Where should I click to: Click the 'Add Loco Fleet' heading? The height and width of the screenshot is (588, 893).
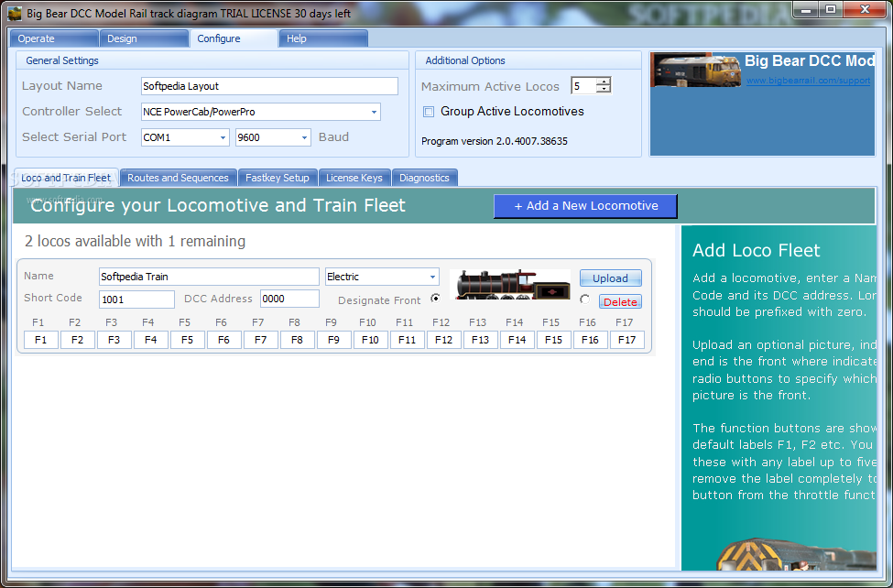(757, 251)
